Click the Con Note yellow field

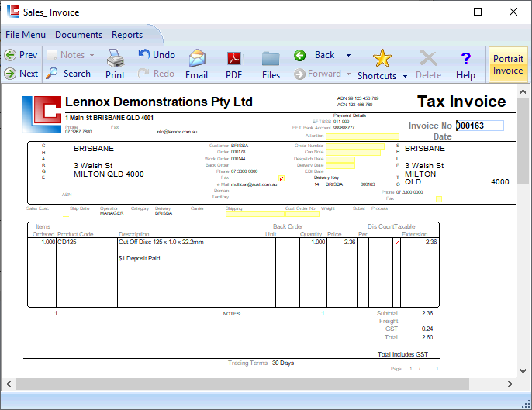353,153
